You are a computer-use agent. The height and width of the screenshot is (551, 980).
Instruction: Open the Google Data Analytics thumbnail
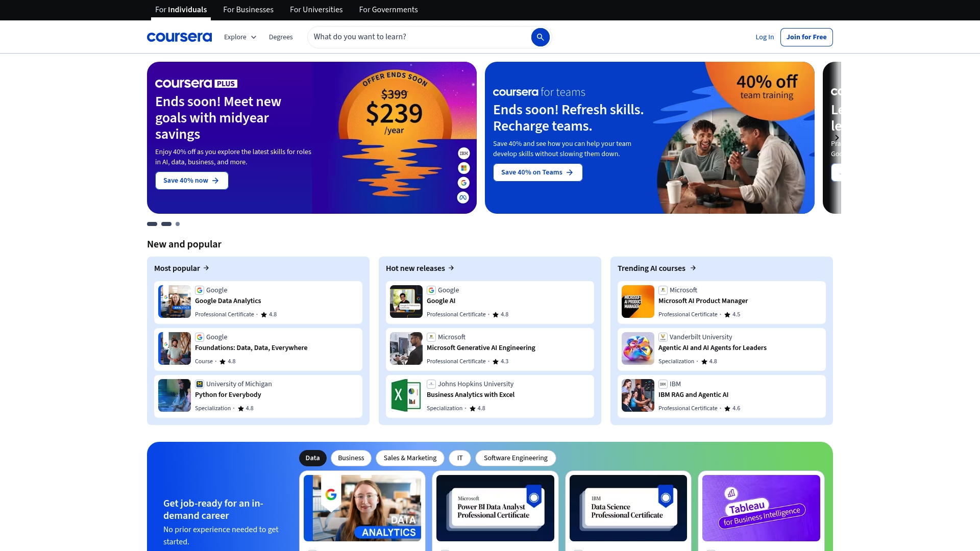click(x=175, y=302)
